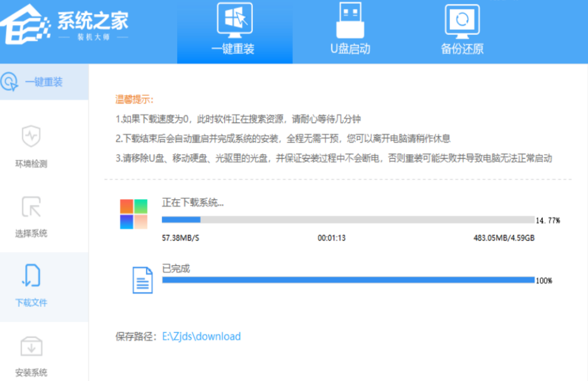Click the 系统之家 house logo
Viewport: 588px width, 381px height.
[26, 25]
